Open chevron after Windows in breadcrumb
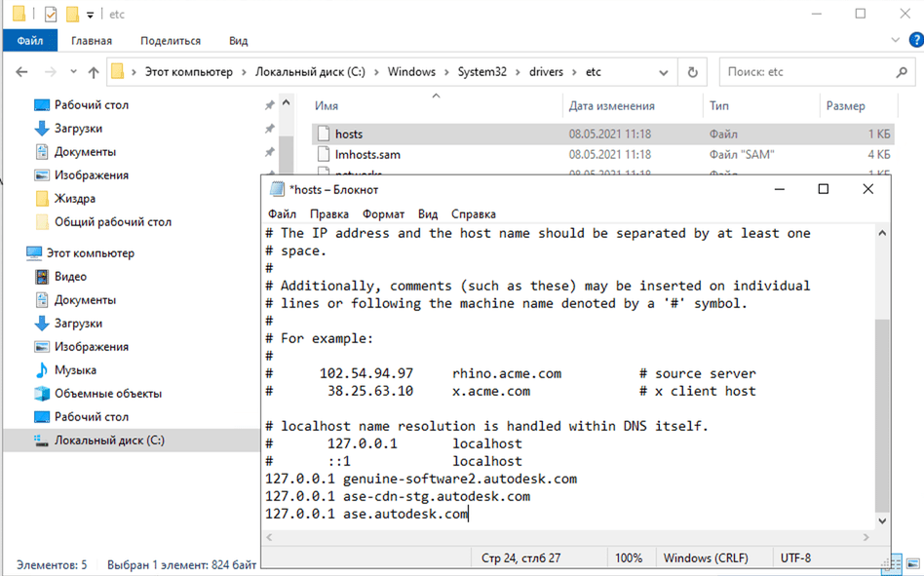The width and height of the screenshot is (924, 576). point(446,72)
